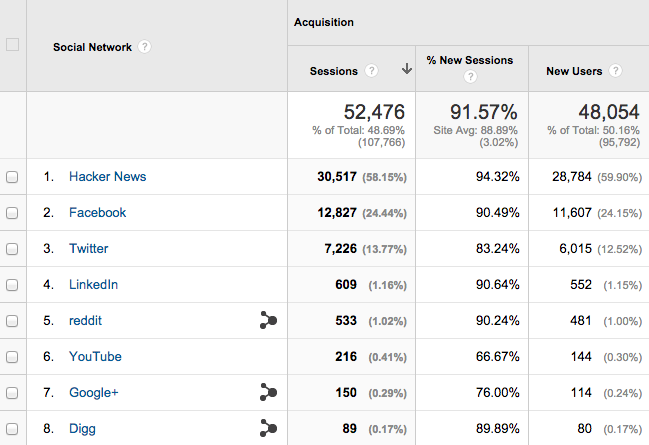
Task: Select Google+ 76.00% new sessions
Action: pyautogui.click(x=498, y=393)
